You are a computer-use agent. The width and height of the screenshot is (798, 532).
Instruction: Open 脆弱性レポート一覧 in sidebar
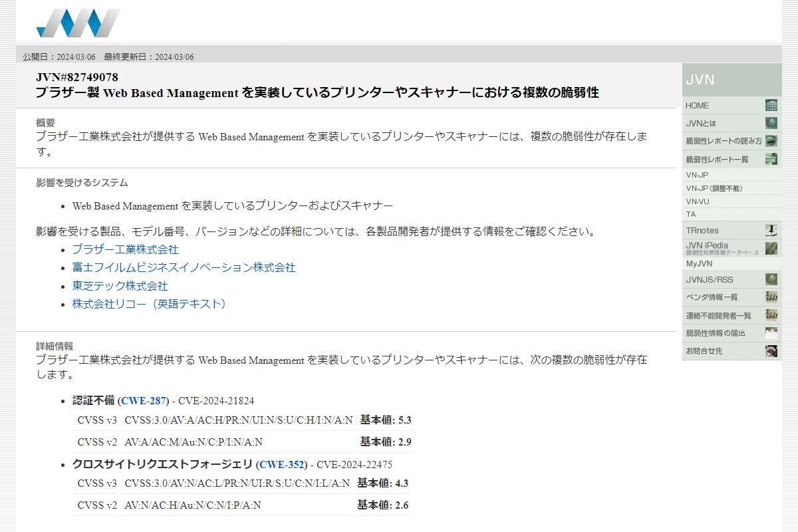coord(731,159)
